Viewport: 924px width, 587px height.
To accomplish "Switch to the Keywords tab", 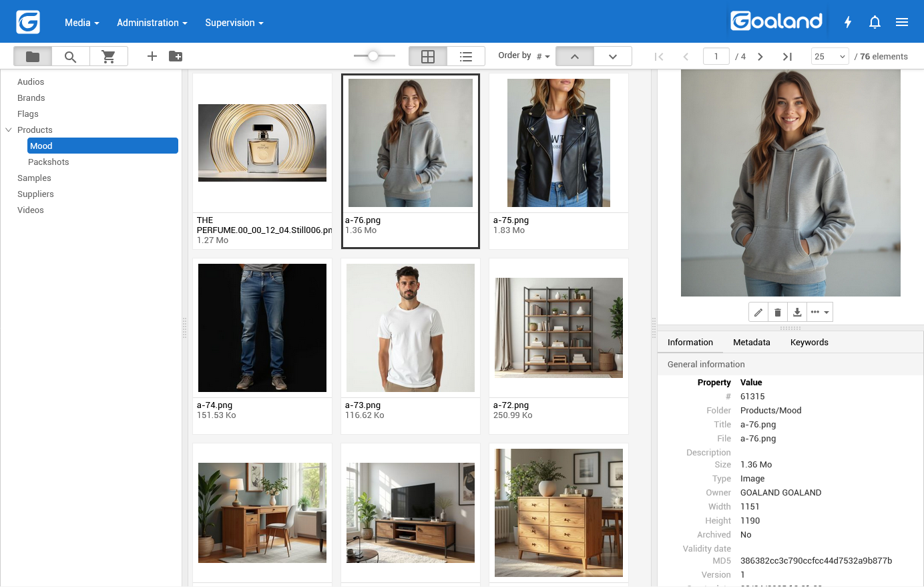I will click(x=809, y=343).
